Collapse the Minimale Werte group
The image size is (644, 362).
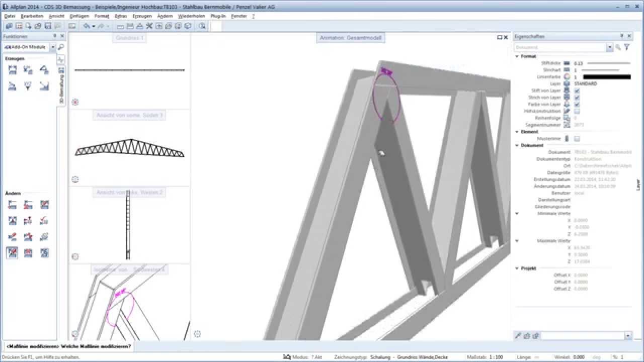click(517, 214)
